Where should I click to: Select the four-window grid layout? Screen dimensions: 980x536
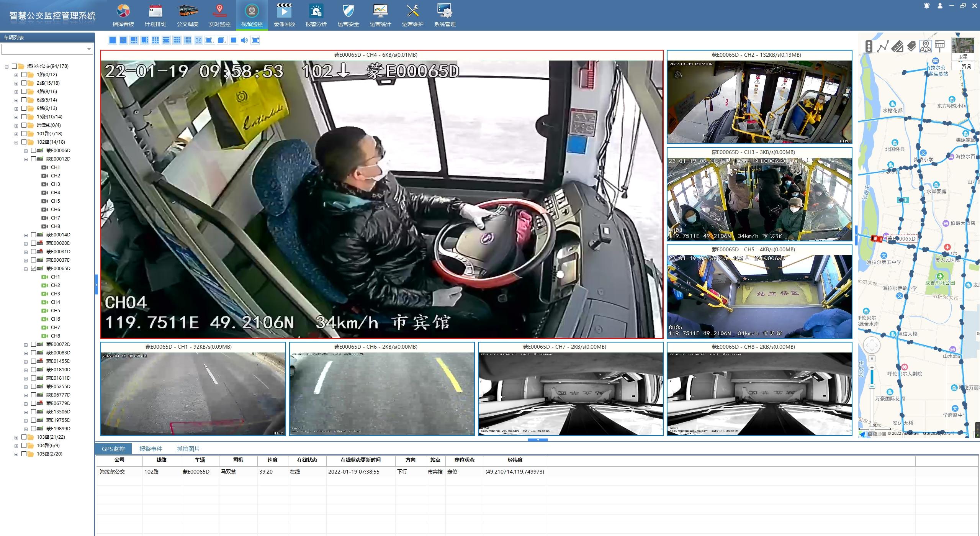click(x=123, y=40)
